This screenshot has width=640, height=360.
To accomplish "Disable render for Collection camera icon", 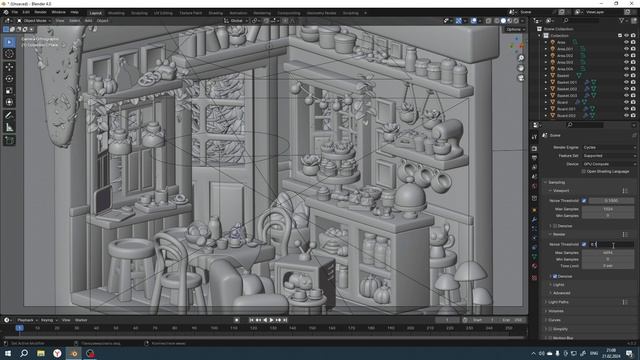I will (633, 36).
